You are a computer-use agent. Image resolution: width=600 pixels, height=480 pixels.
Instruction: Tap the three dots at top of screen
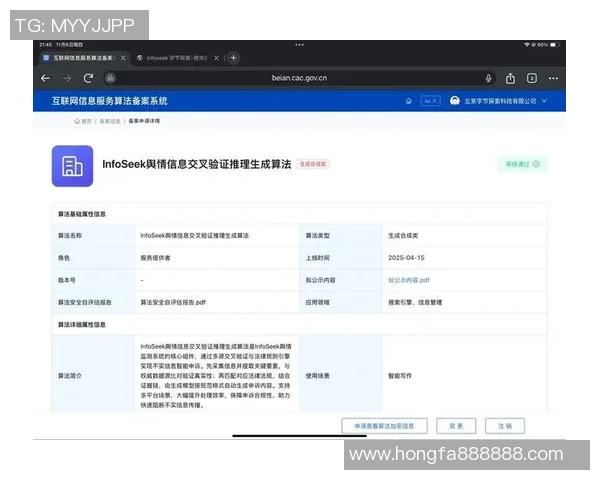(x=299, y=45)
